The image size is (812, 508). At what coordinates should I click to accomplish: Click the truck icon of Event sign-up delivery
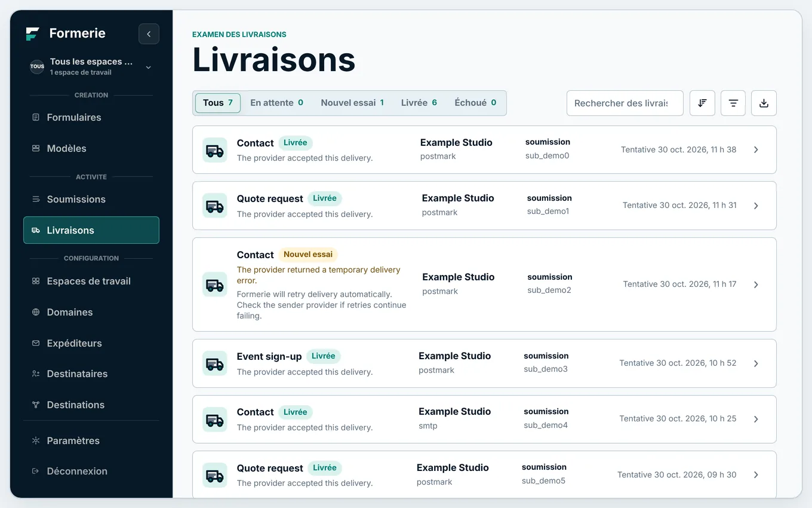point(215,363)
